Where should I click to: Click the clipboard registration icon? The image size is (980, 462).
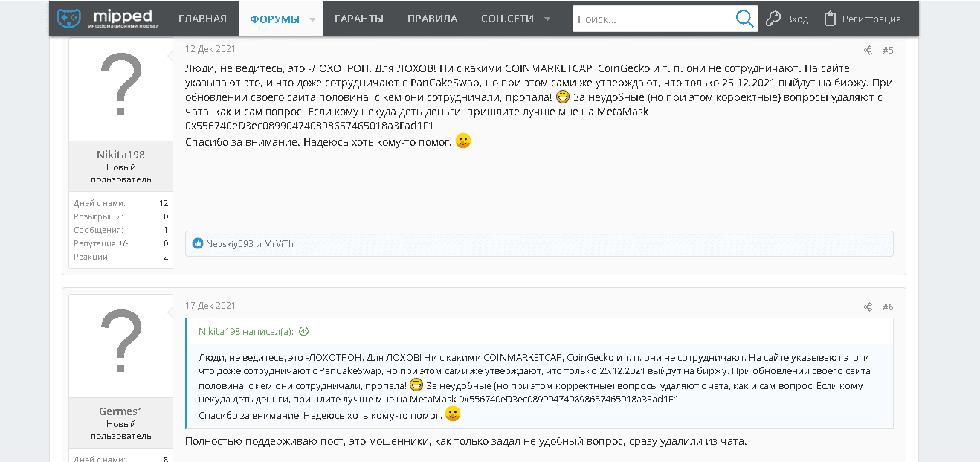tap(830, 19)
